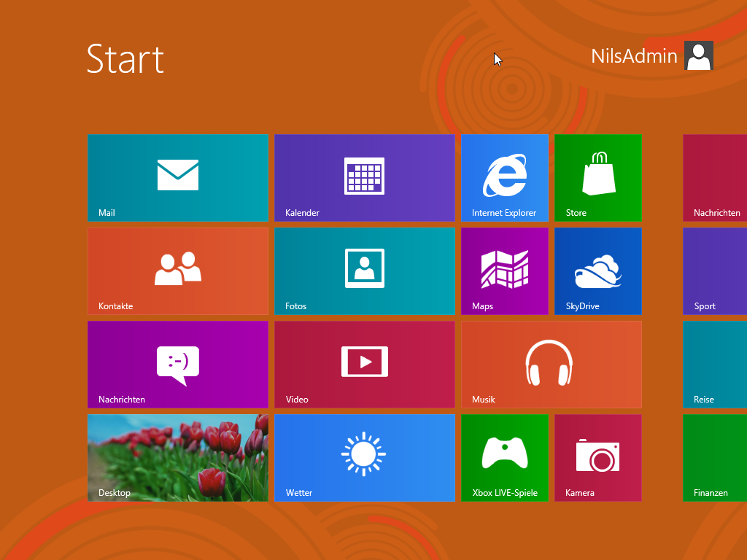Image resolution: width=747 pixels, height=560 pixels.
Task: Open Internet Explorer from the Start screen
Action: pos(505,178)
